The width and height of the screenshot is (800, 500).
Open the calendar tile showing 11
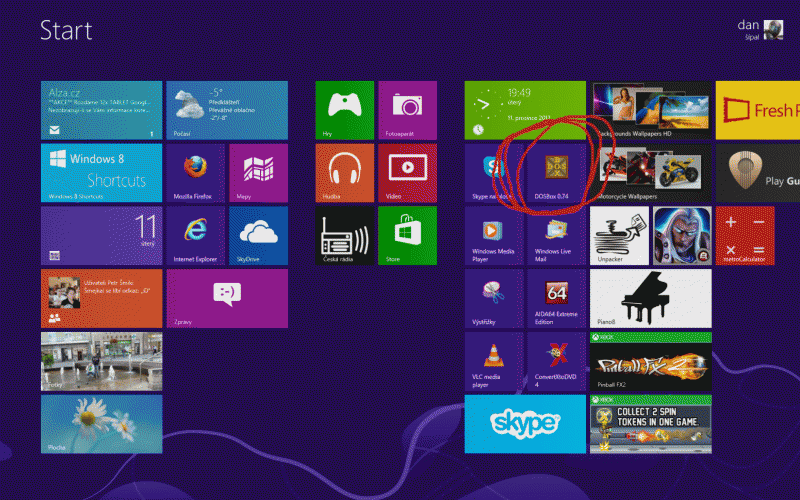(102, 236)
